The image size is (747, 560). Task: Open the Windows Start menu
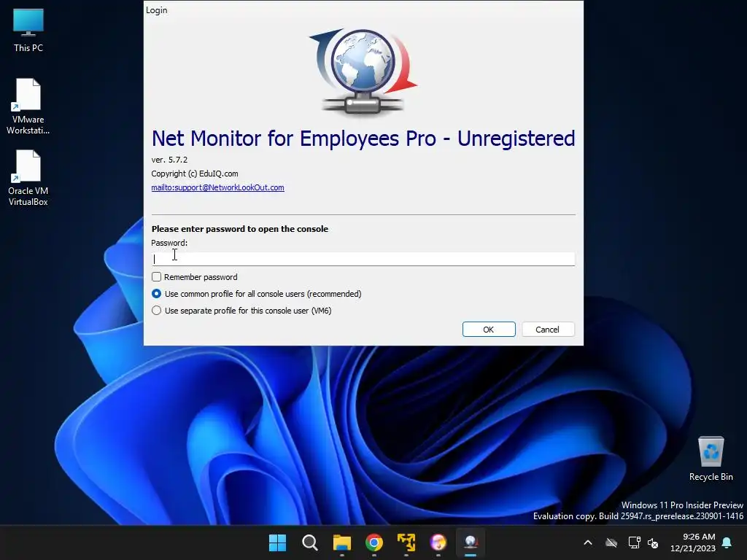click(x=277, y=542)
